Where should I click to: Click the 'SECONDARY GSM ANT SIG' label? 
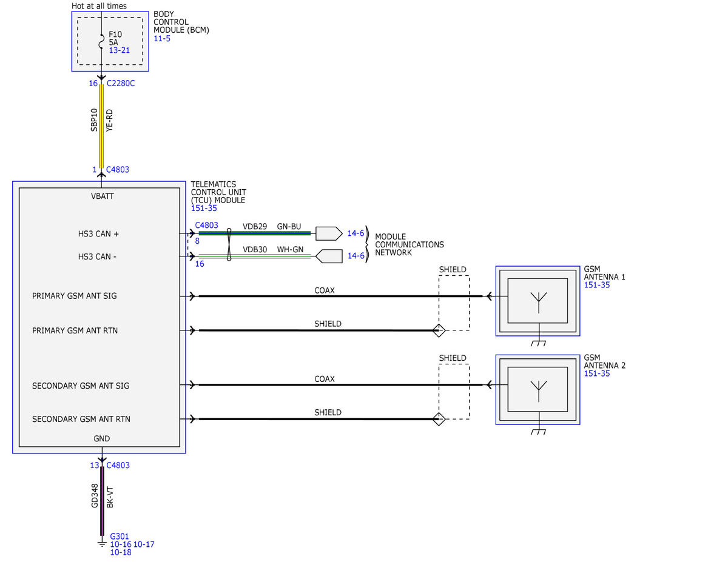pos(81,386)
